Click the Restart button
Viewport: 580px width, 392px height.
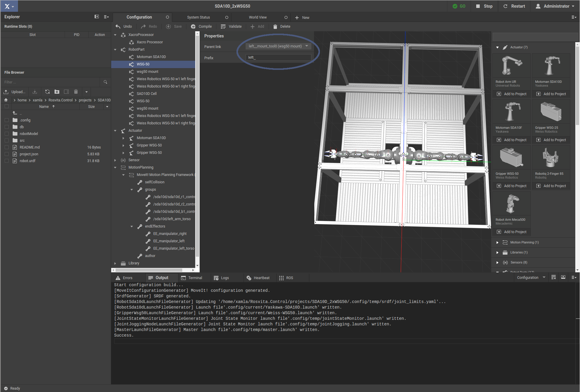click(514, 6)
